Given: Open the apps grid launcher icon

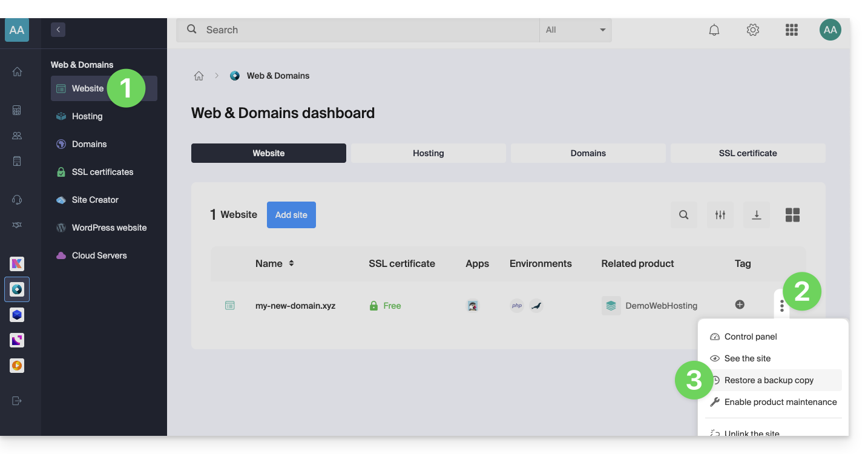Looking at the screenshot, I should pos(791,30).
